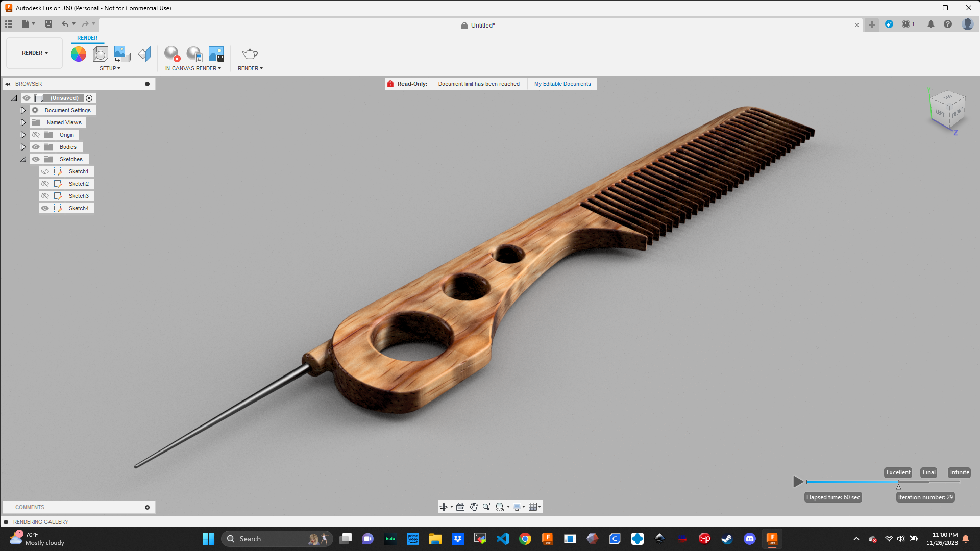Open In-Canvas Render Settings icon
This screenshot has width=980, height=551.
pyautogui.click(x=194, y=54)
